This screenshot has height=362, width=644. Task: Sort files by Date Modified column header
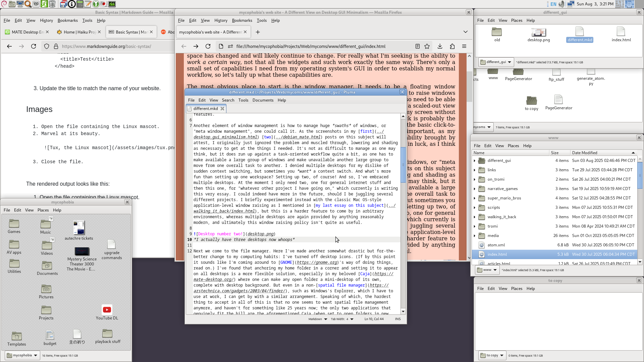[x=585, y=153]
